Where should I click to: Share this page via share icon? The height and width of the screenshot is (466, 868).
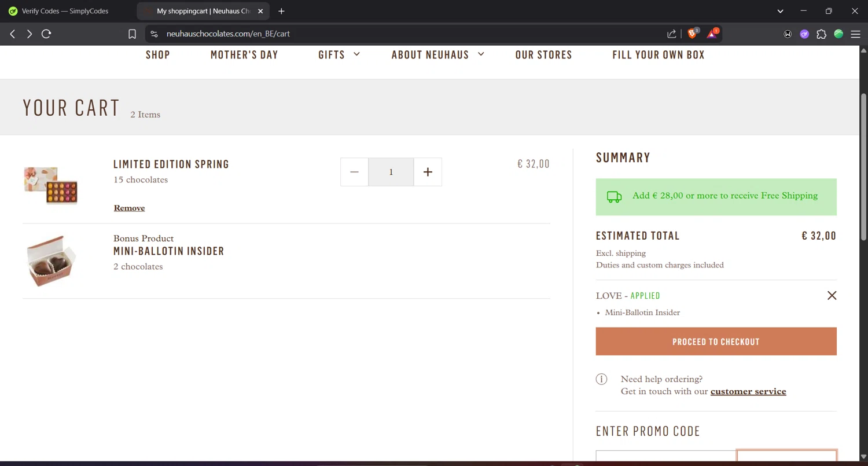671,34
